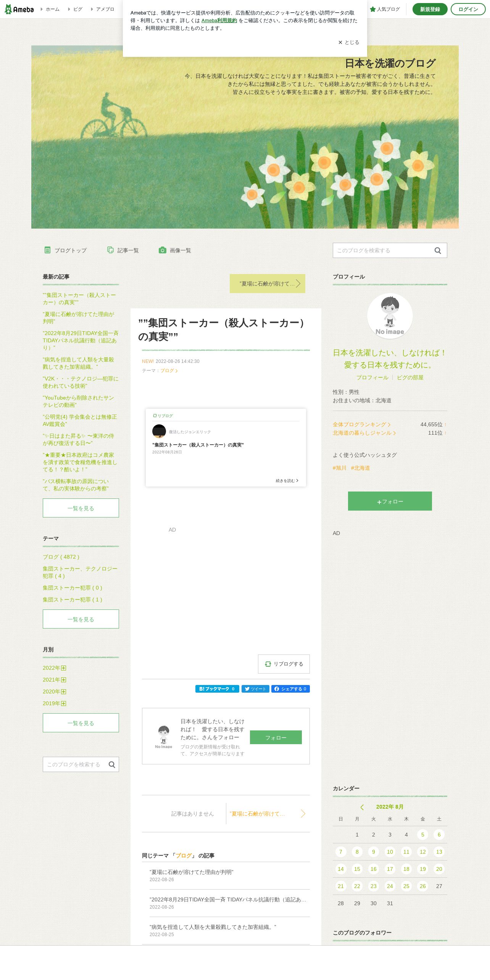Open the ピグの部屋 link
The width and height of the screenshot is (490, 980).
click(410, 377)
